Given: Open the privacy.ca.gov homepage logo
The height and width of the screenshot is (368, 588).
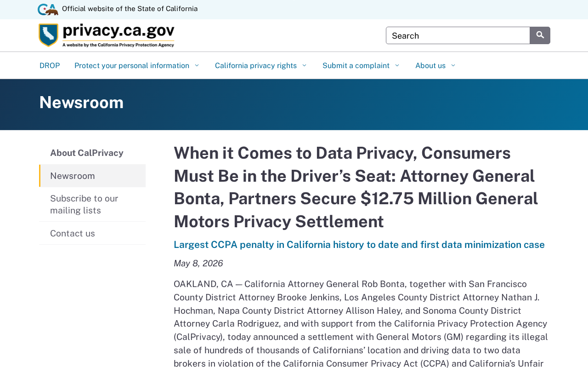Looking at the screenshot, I should click(x=107, y=35).
